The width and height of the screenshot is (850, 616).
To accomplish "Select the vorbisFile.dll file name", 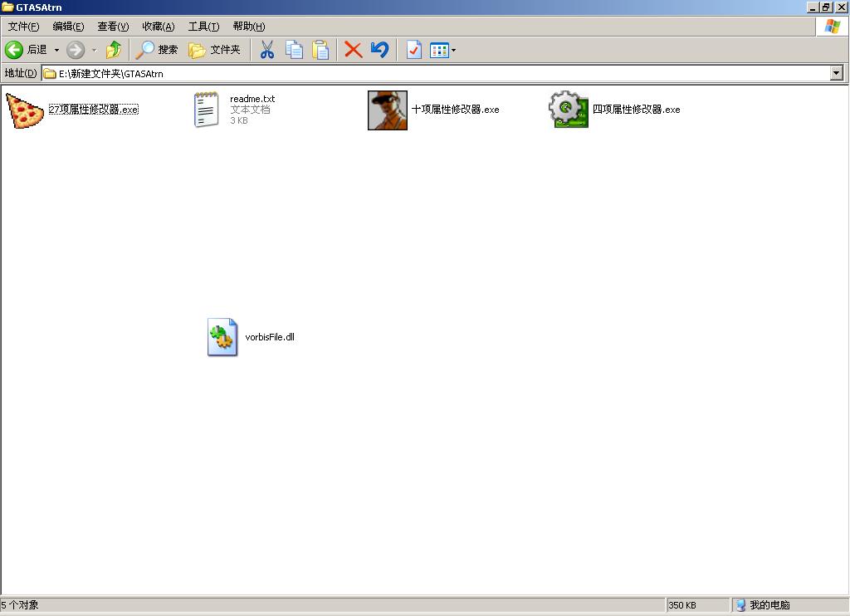I will pyautogui.click(x=270, y=337).
